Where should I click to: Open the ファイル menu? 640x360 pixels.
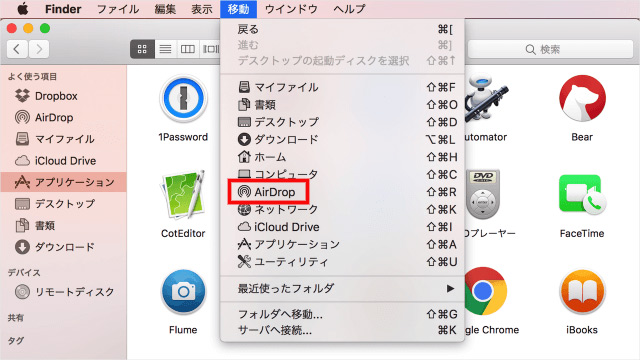coord(118,9)
